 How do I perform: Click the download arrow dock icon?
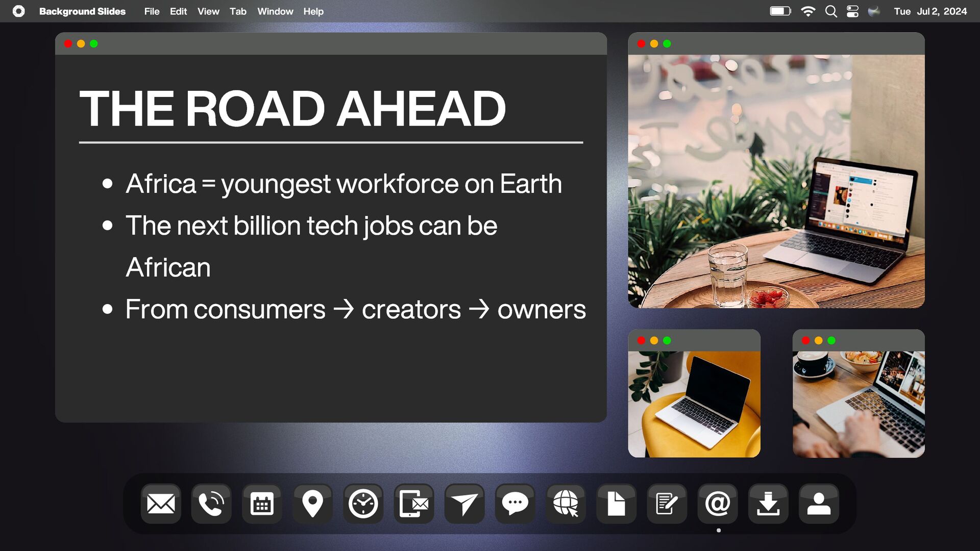pyautogui.click(x=768, y=504)
